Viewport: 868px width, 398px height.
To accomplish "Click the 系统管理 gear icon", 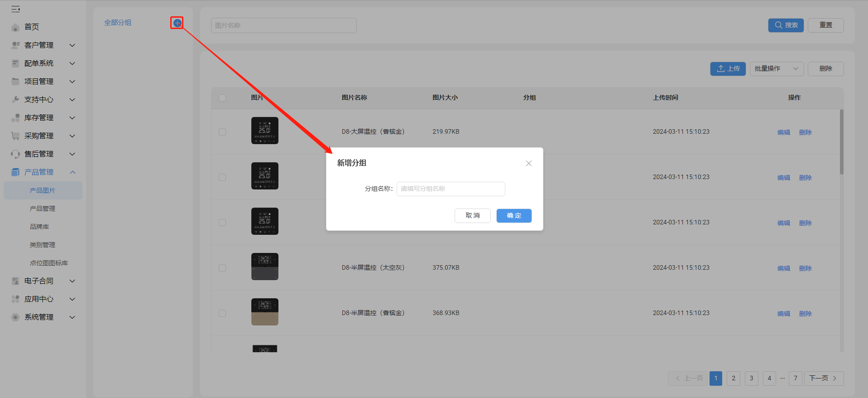I will click(15, 317).
